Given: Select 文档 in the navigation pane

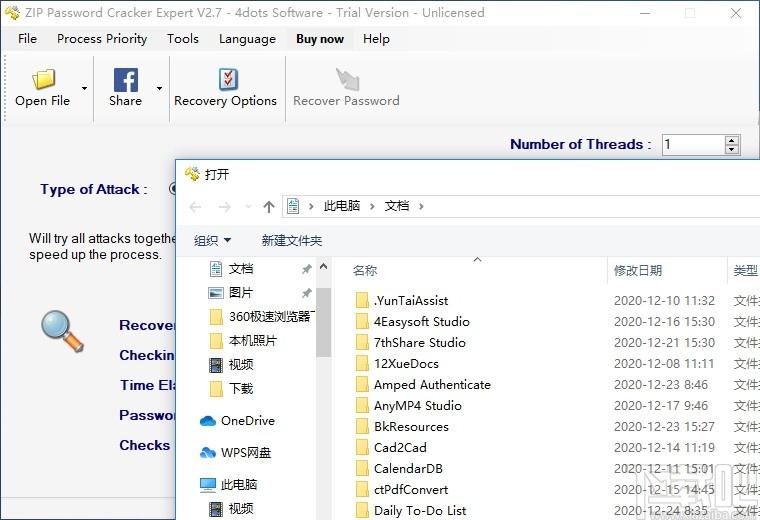Looking at the screenshot, I should pyautogui.click(x=241, y=268).
